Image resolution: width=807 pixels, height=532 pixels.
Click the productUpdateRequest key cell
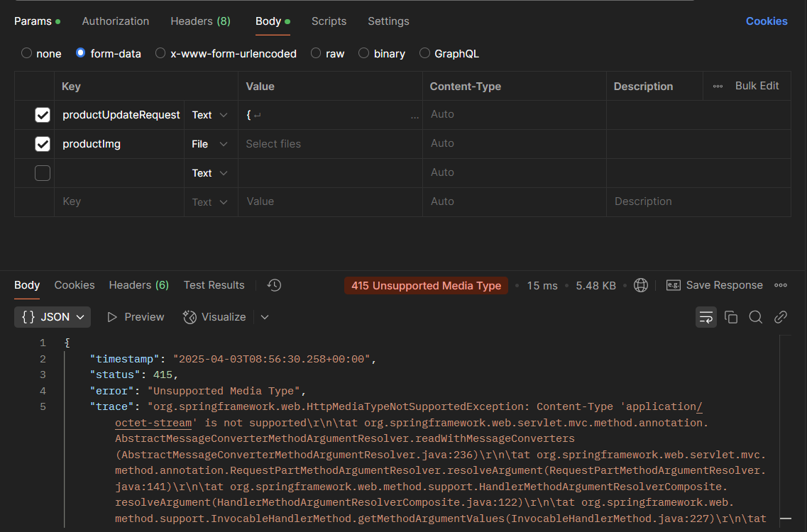(x=121, y=115)
